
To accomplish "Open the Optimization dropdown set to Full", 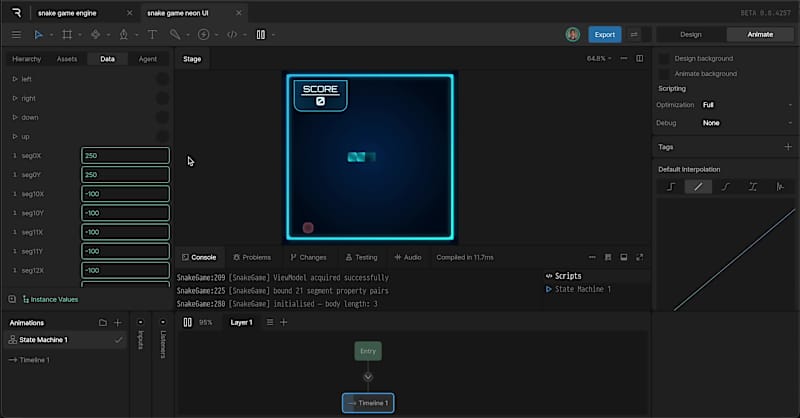I will pyautogui.click(x=747, y=105).
